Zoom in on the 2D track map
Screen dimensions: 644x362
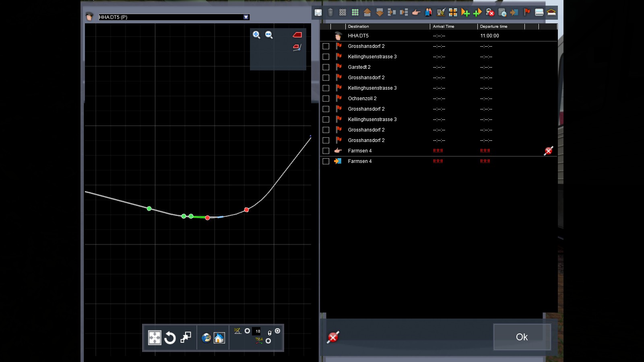(x=256, y=35)
